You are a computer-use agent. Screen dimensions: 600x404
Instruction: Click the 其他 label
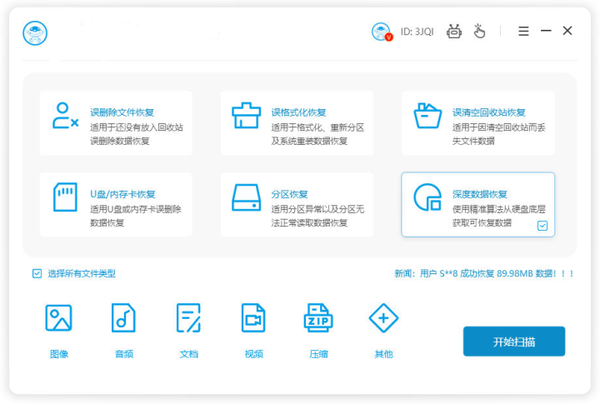tap(383, 354)
